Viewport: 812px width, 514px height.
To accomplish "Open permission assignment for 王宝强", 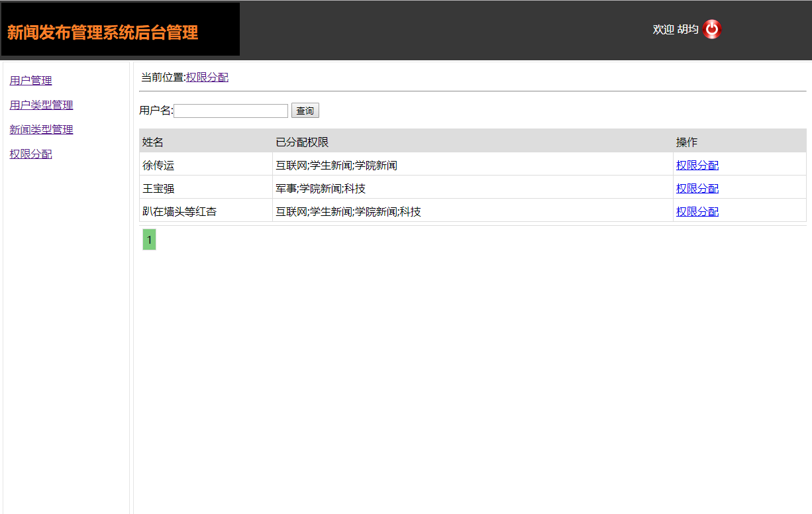I will point(697,188).
